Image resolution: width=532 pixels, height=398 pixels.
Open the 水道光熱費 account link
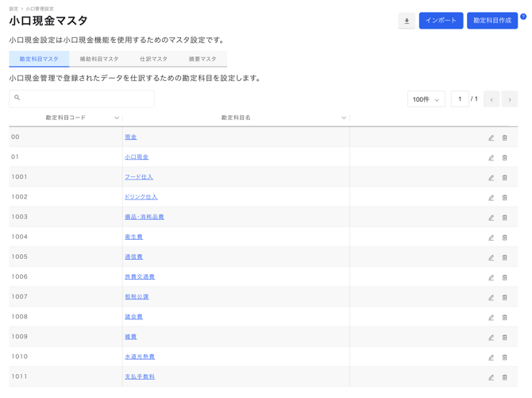point(140,357)
